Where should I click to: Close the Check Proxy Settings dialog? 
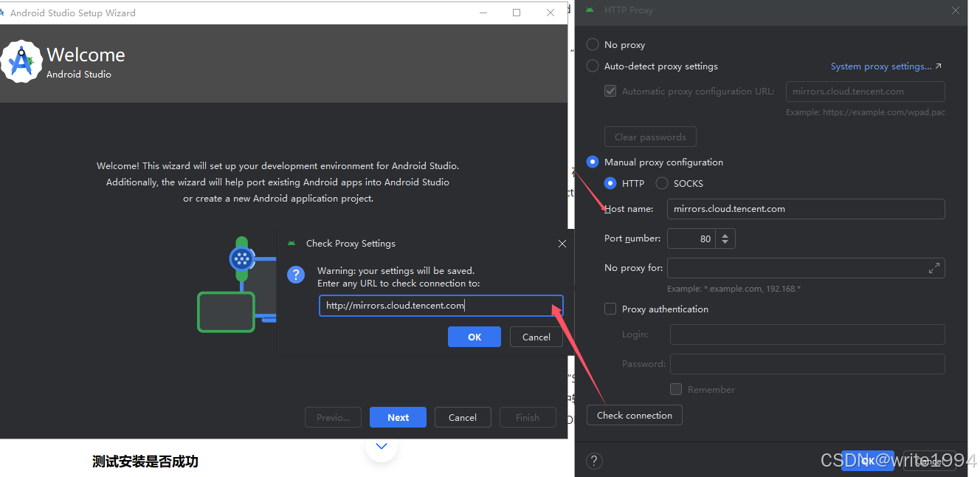(x=562, y=243)
